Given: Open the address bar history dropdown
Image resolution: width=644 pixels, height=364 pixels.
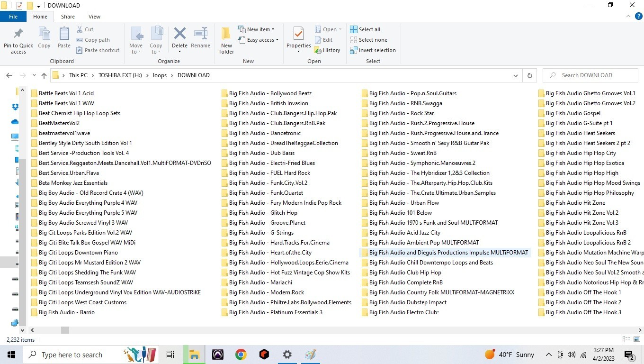Looking at the screenshot, I should point(516,75).
